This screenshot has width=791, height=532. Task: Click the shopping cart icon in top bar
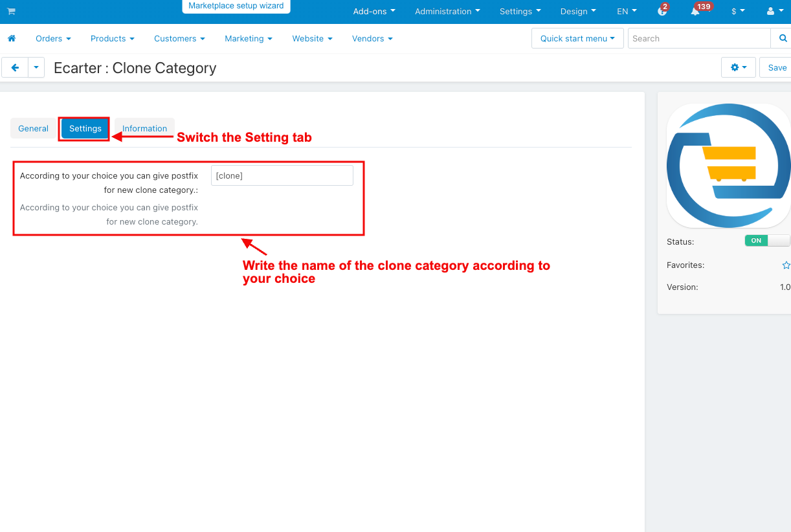[11, 12]
